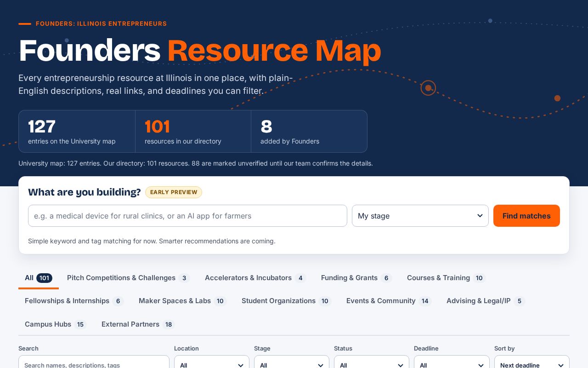Open the Sort by dropdown
This screenshot has height=368, width=588.
point(532,362)
